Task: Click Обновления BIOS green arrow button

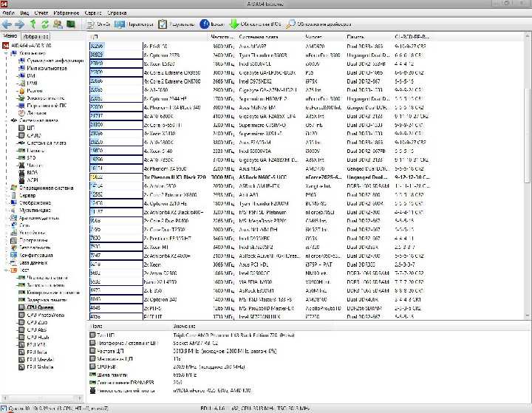Action: (255, 24)
